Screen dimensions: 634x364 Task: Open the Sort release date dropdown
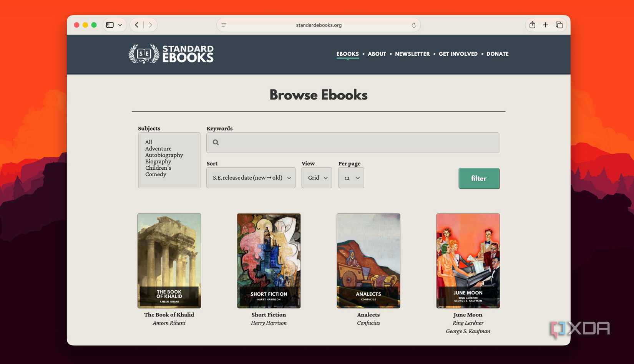(x=251, y=178)
